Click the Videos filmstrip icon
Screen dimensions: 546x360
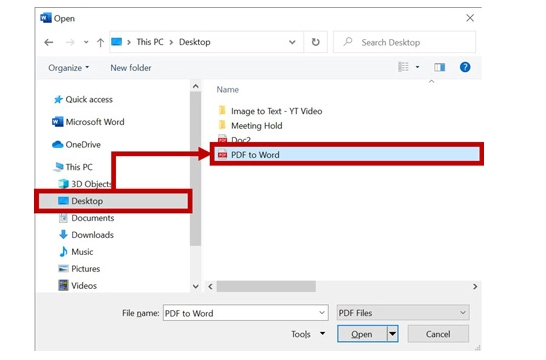coord(63,285)
